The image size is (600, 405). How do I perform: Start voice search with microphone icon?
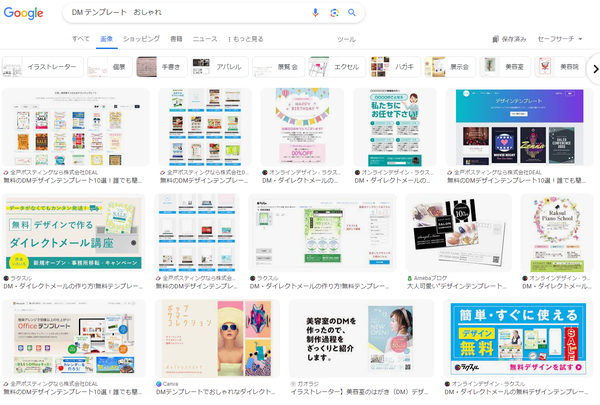[x=315, y=13]
